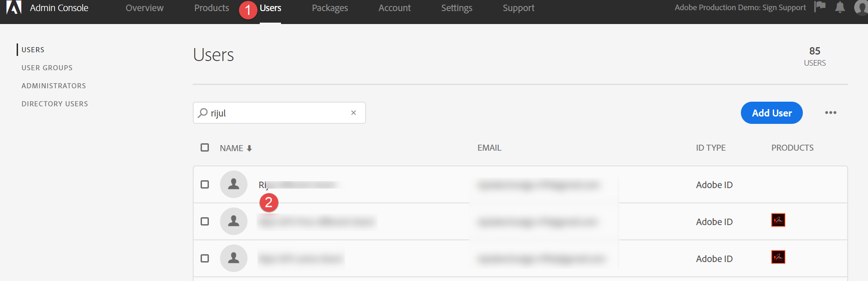Check the first user row checkbox
Screen dimensions: 868x281
point(205,184)
